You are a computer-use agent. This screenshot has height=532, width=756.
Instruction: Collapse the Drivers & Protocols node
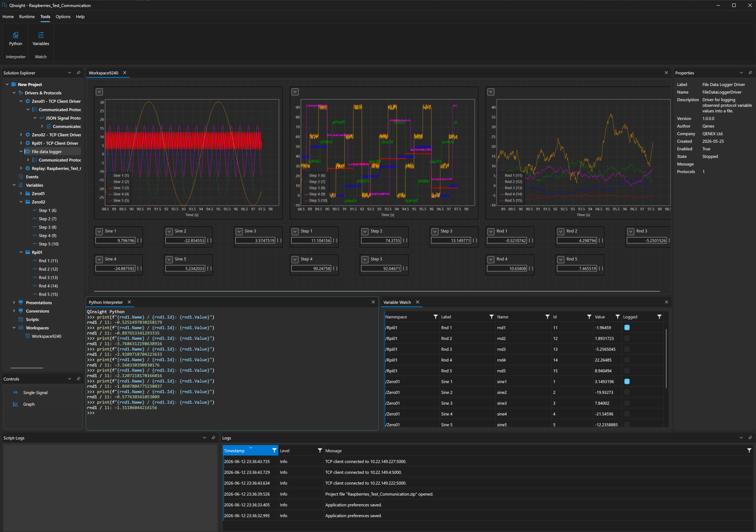coord(14,93)
